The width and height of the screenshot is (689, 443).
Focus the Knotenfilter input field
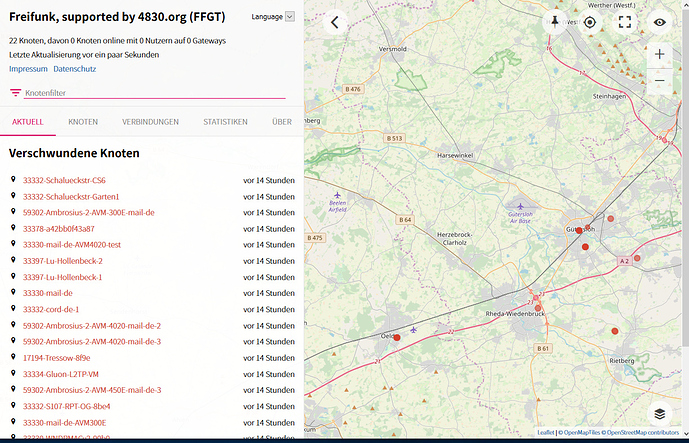click(x=155, y=93)
